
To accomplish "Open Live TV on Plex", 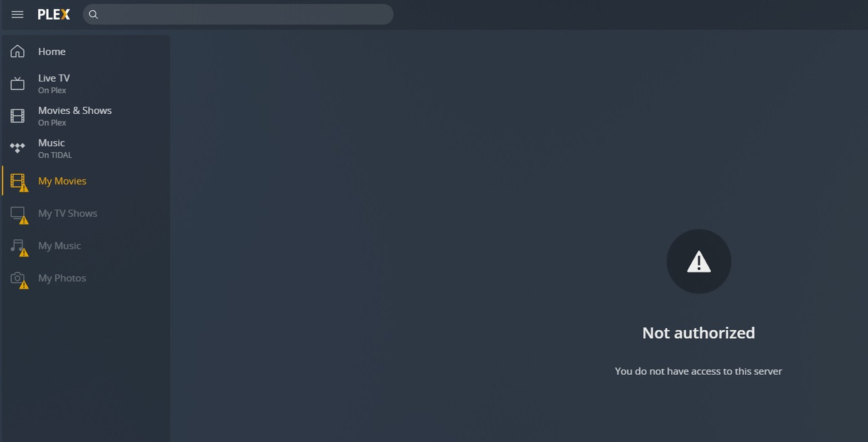I will (85, 83).
